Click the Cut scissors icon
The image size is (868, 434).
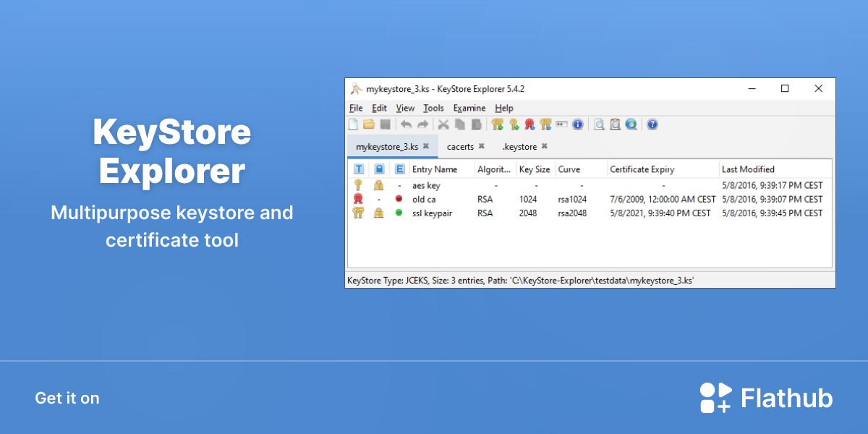click(443, 124)
